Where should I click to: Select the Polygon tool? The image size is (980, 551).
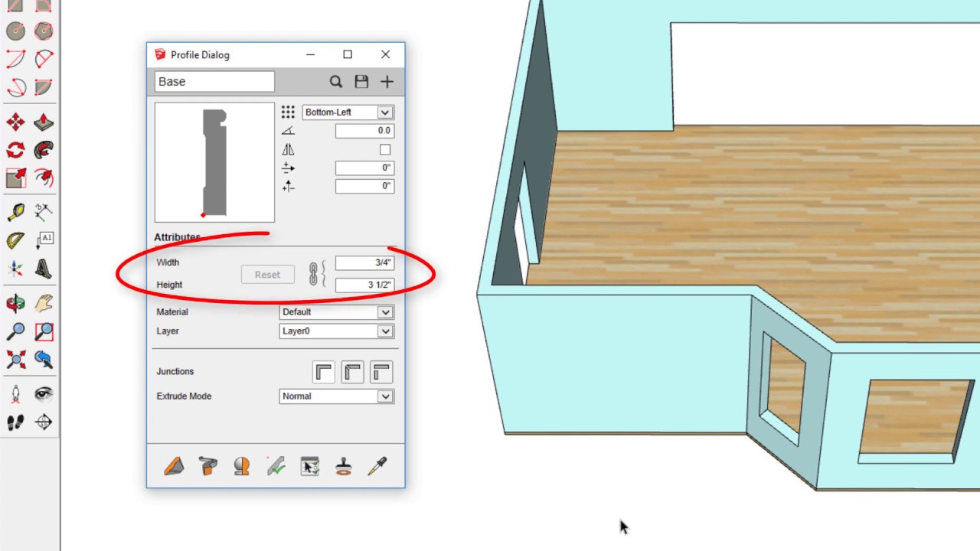point(44,31)
